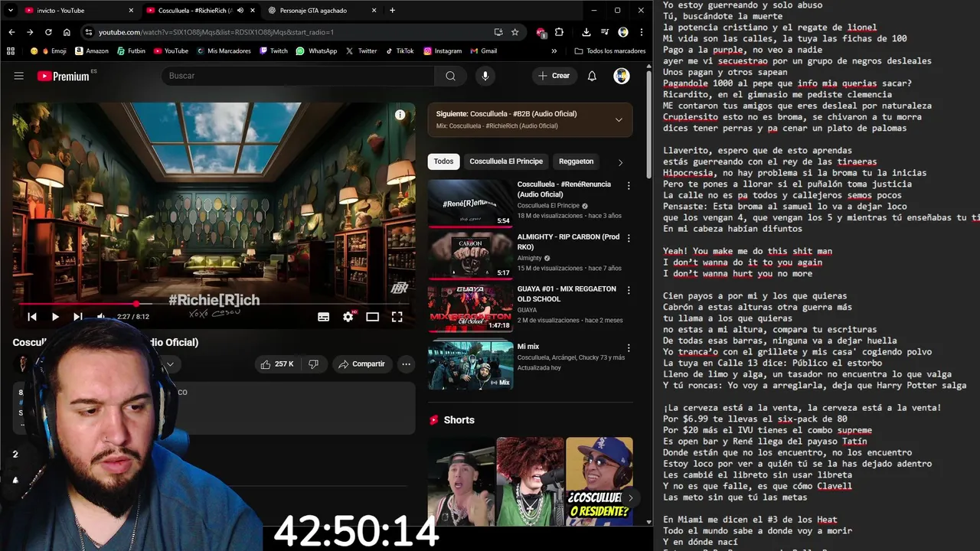Open the Chrome three-dot menu

[642, 32]
